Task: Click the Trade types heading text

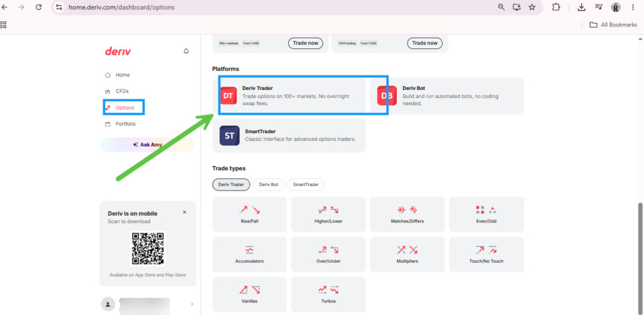Action: [229, 169]
